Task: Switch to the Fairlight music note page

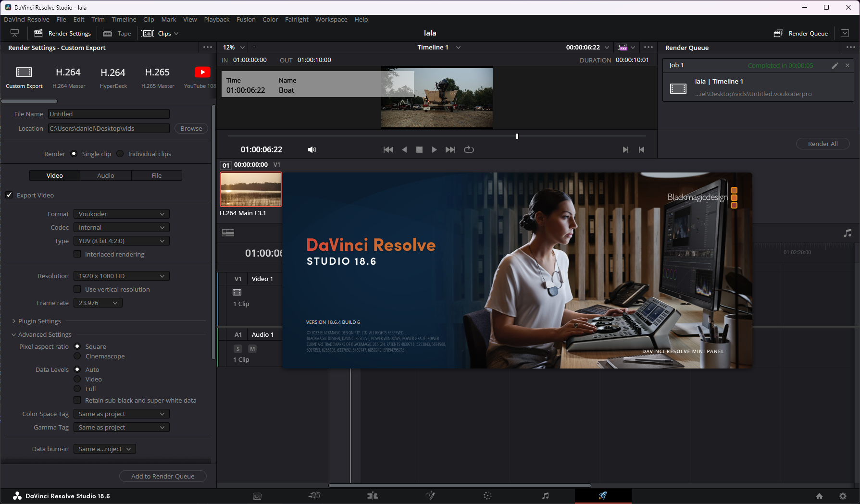Action: [x=545, y=495]
